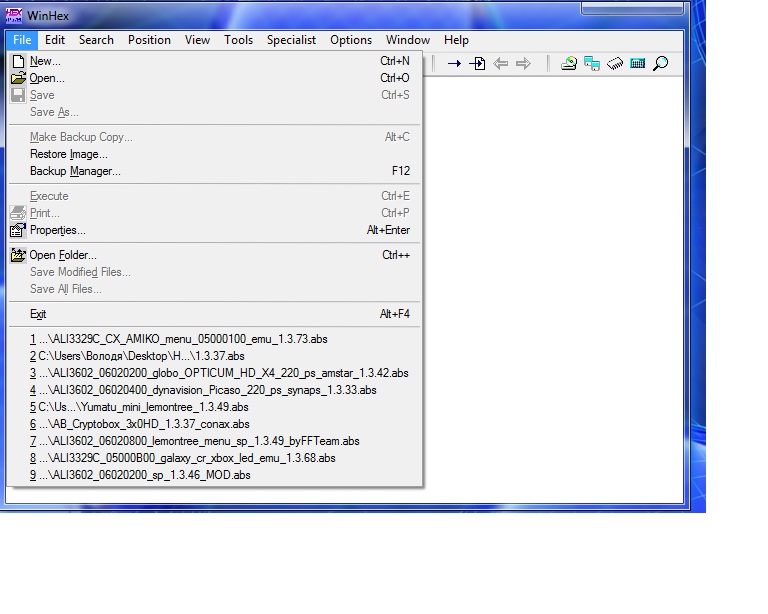Open the View menu
The height and width of the screenshot is (614, 768).
click(197, 40)
